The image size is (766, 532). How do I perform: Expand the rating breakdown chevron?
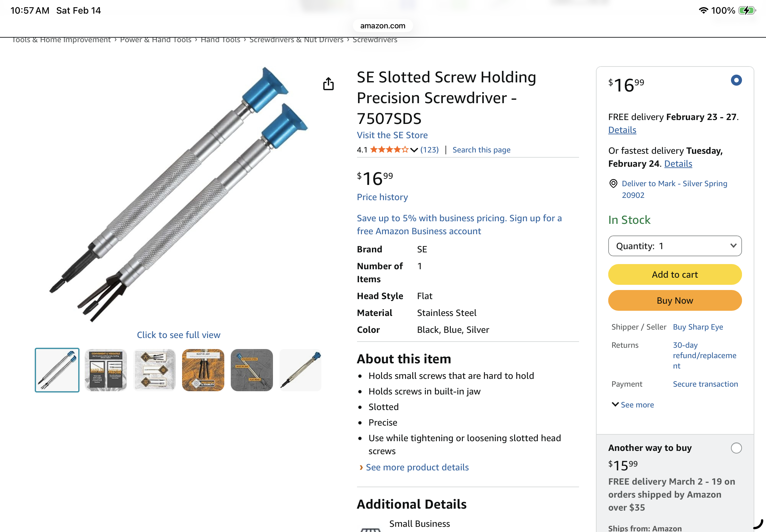pos(414,150)
